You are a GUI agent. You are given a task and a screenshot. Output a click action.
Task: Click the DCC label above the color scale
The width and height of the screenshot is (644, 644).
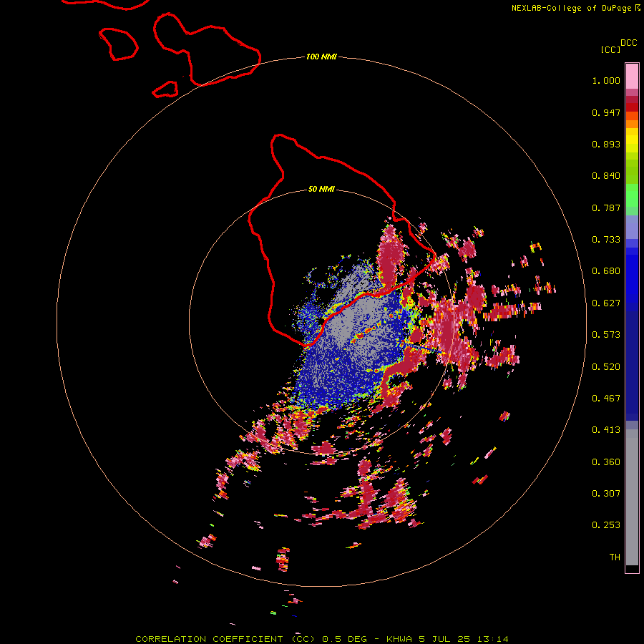pyautogui.click(x=628, y=43)
